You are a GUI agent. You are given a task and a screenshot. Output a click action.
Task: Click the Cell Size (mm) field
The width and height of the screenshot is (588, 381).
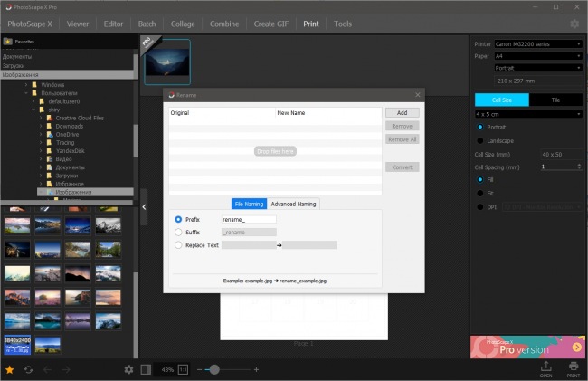(562, 155)
